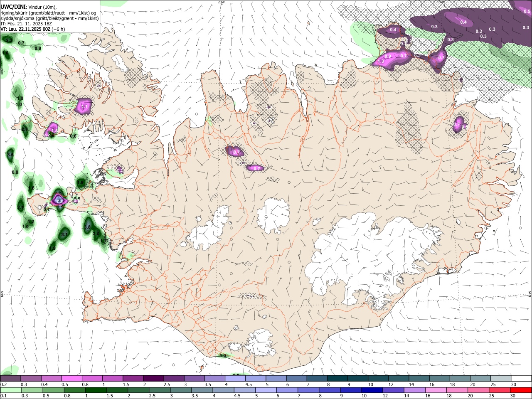Click the '25' label on the snow scale row
Image resolution: width=532 pixels, height=399 pixels.
tap(493, 384)
